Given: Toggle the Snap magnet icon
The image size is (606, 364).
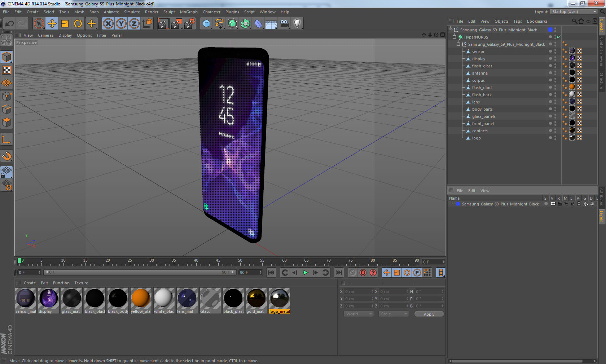Looking at the screenshot, I should 7,156.
